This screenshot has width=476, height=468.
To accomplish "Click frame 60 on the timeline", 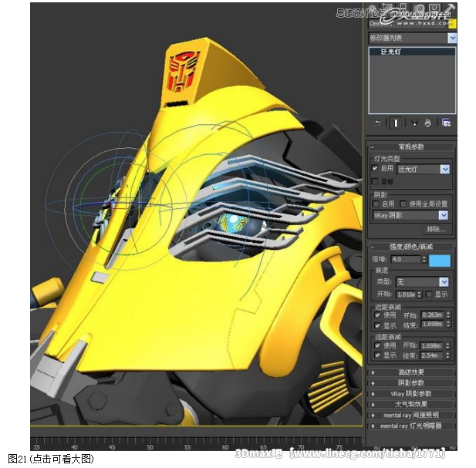I will point(225,446).
